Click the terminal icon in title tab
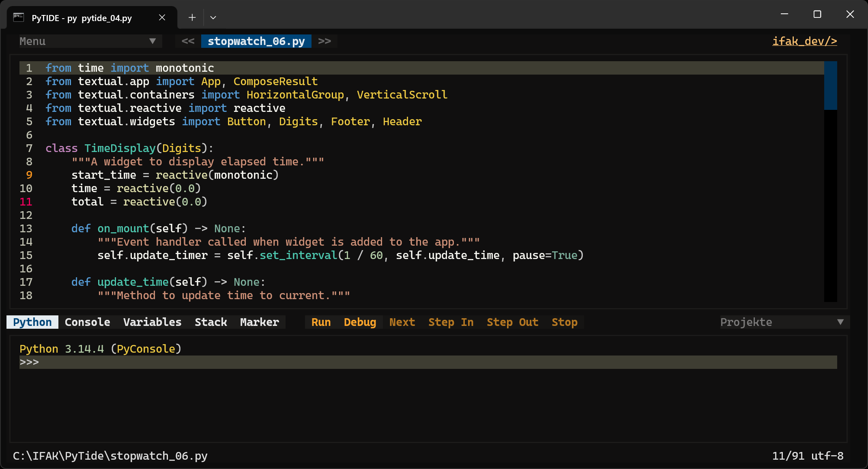Screen dimensions: 868x469 pos(19,17)
